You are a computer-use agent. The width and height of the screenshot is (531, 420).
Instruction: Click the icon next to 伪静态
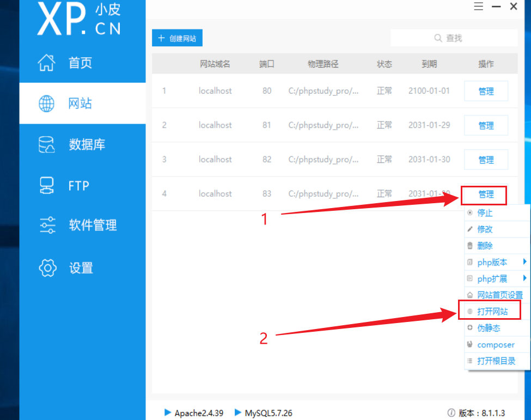click(x=469, y=327)
